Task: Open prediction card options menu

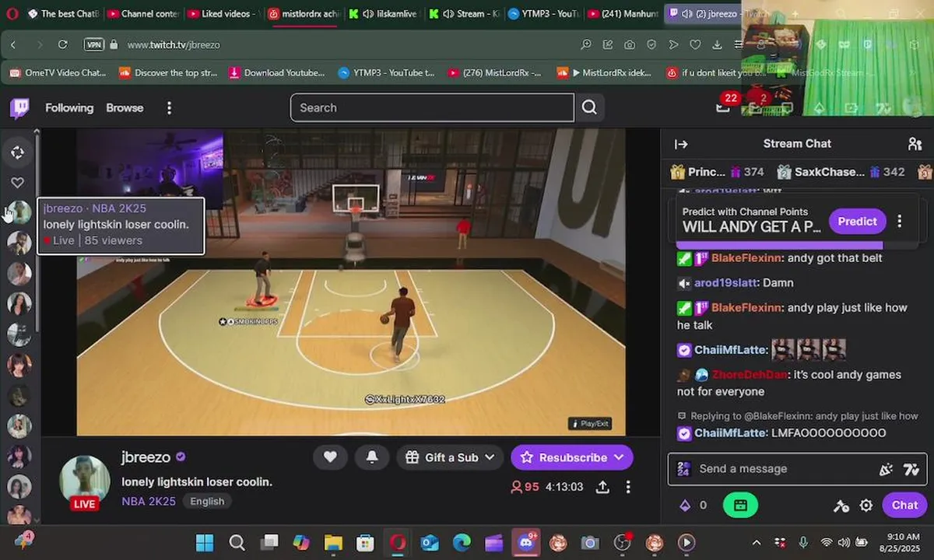Action: [x=900, y=221]
